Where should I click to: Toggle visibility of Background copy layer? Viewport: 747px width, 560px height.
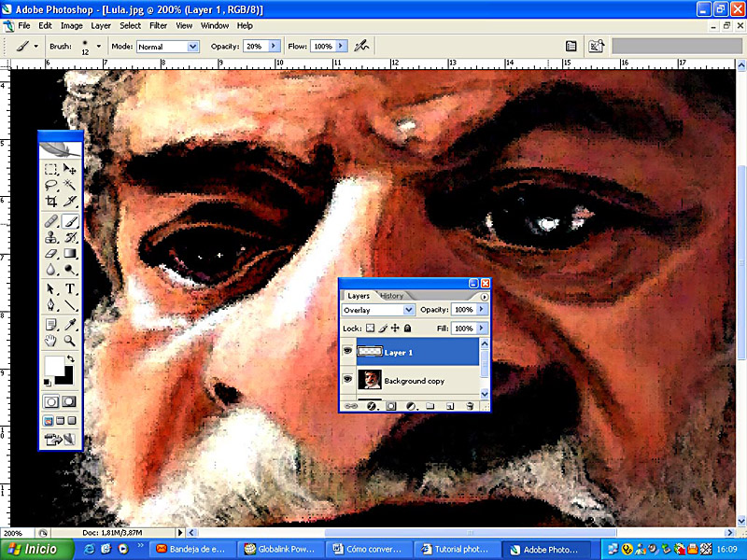pyautogui.click(x=348, y=380)
